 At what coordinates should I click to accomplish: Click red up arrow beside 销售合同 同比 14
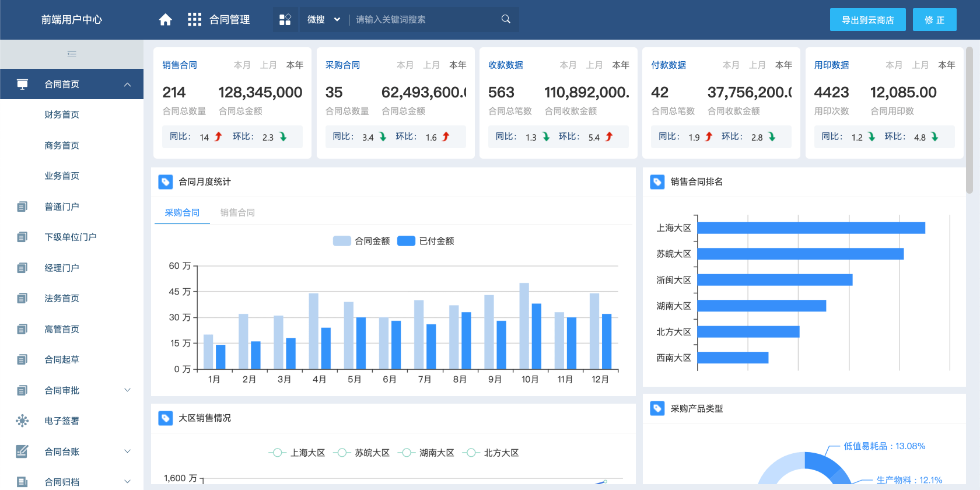[218, 136]
